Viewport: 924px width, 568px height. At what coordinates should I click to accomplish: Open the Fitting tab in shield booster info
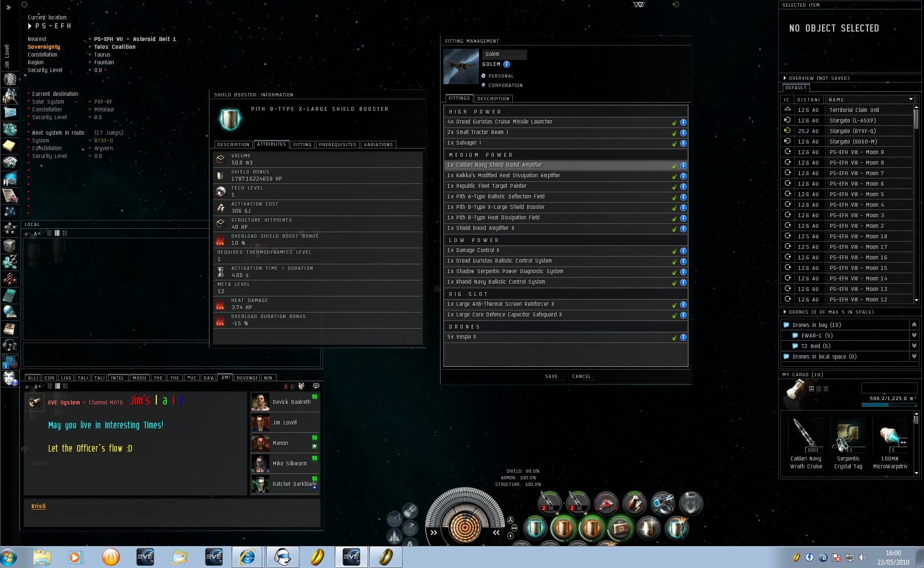(302, 145)
